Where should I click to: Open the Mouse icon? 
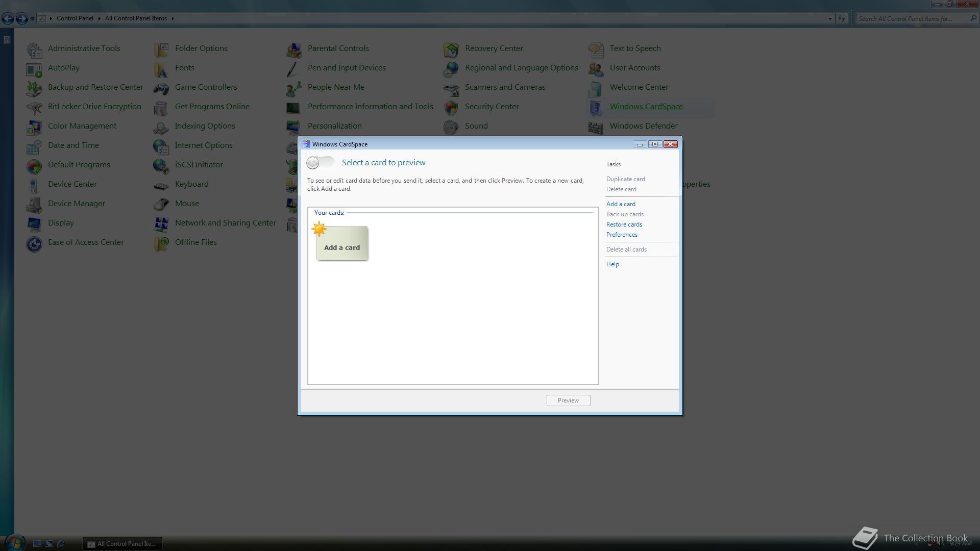[161, 205]
